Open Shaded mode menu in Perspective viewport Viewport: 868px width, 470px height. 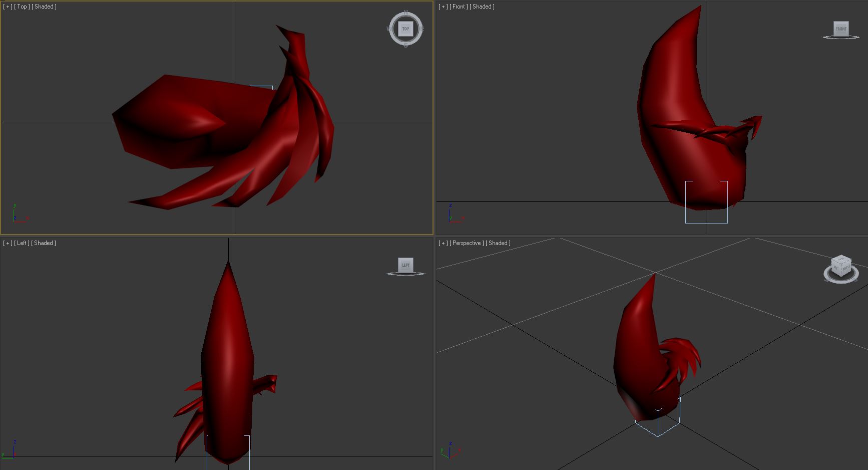498,243
